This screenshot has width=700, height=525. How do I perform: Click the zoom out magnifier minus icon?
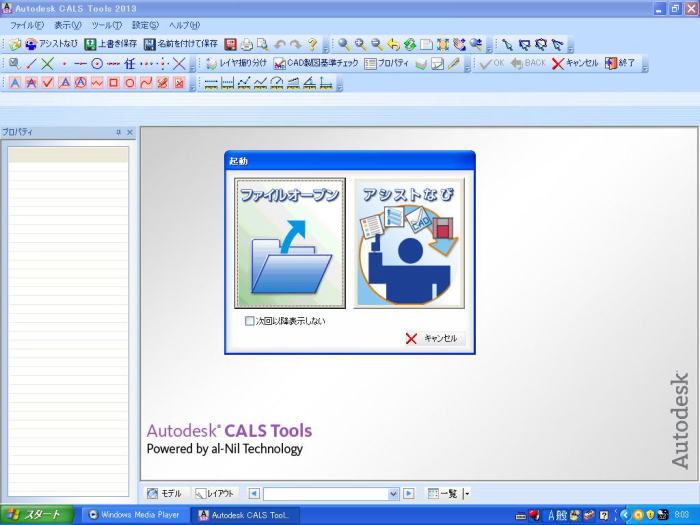[377, 44]
